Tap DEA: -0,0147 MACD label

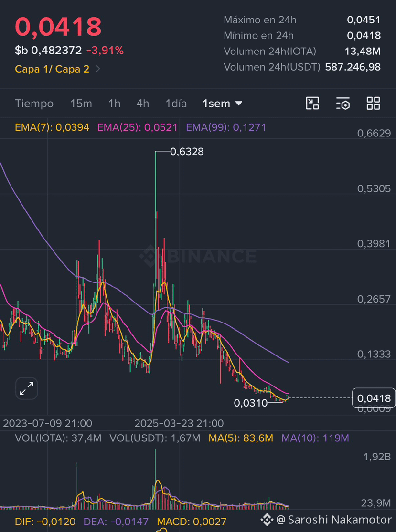(x=116, y=522)
